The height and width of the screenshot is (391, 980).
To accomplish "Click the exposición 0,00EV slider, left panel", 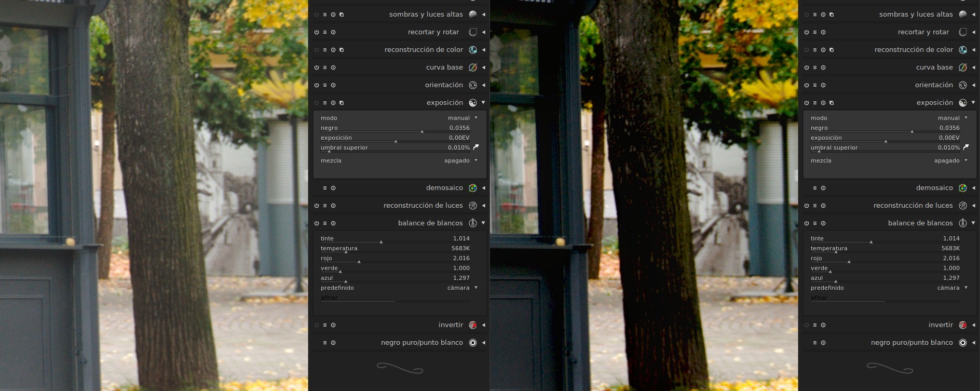I will click(395, 138).
